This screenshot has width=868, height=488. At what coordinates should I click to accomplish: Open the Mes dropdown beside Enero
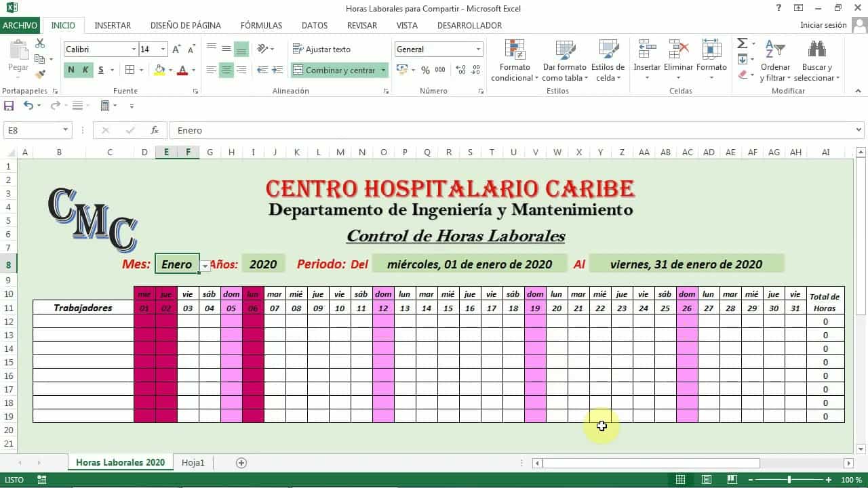[205, 267]
